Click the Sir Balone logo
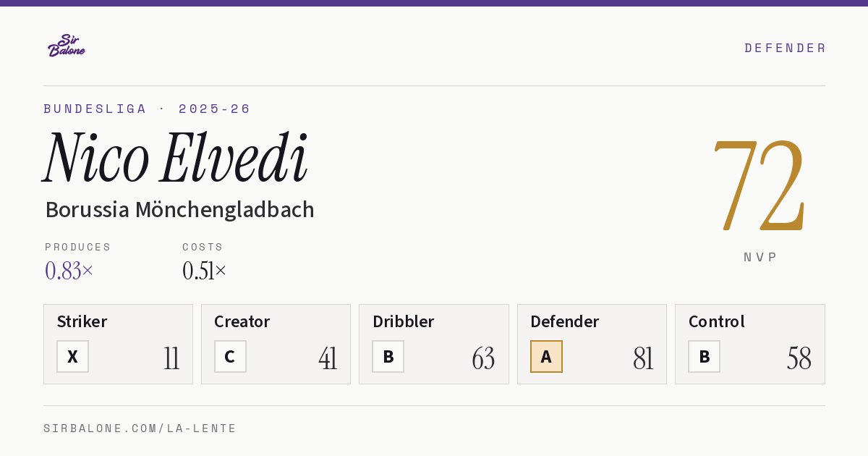Screen dimensions: 868x456 tap(67, 46)
